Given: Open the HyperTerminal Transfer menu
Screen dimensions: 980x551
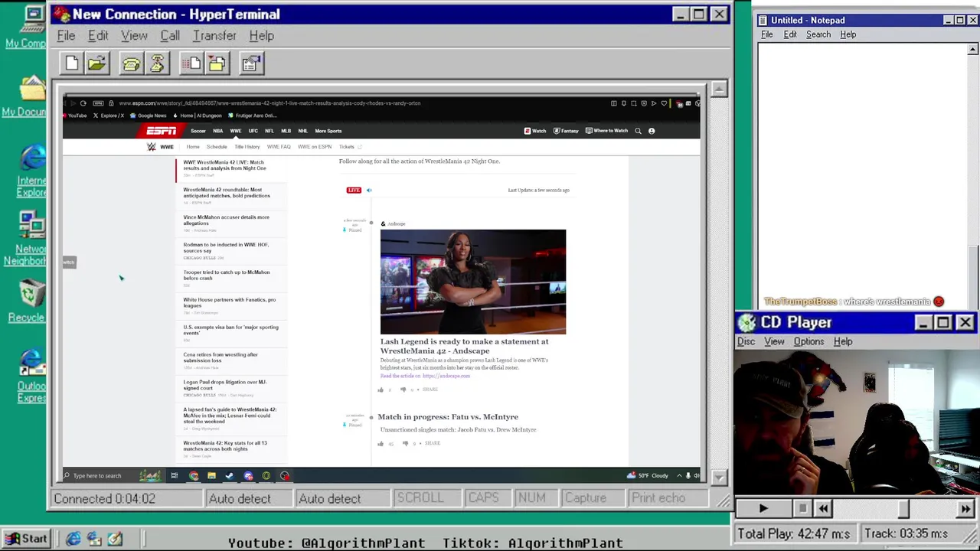Looking at the screenshot, I should coord(214,36).
